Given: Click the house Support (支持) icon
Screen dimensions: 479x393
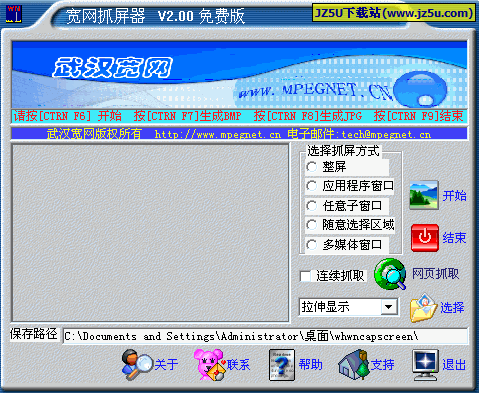Looking at the screenshot, I should click(x=354, y=365).
